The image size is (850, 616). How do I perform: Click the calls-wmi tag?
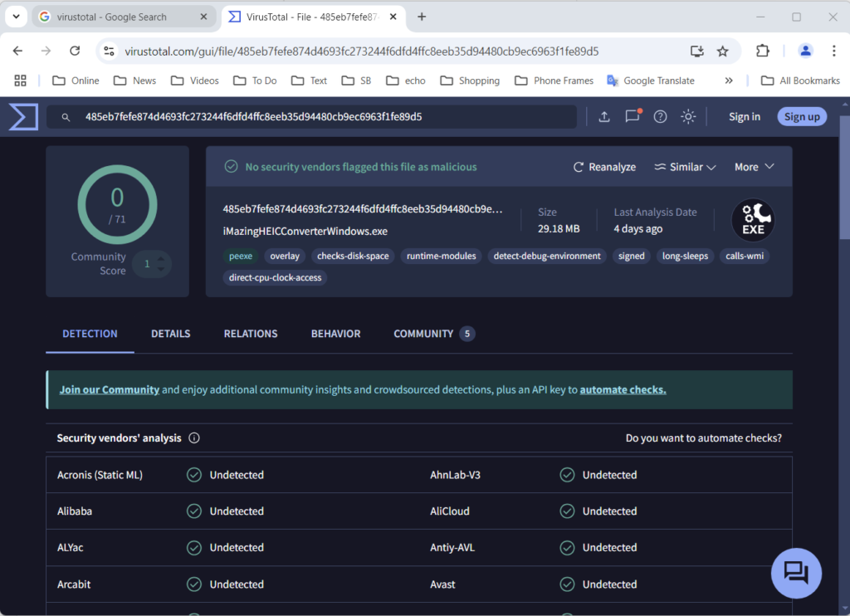745,256
